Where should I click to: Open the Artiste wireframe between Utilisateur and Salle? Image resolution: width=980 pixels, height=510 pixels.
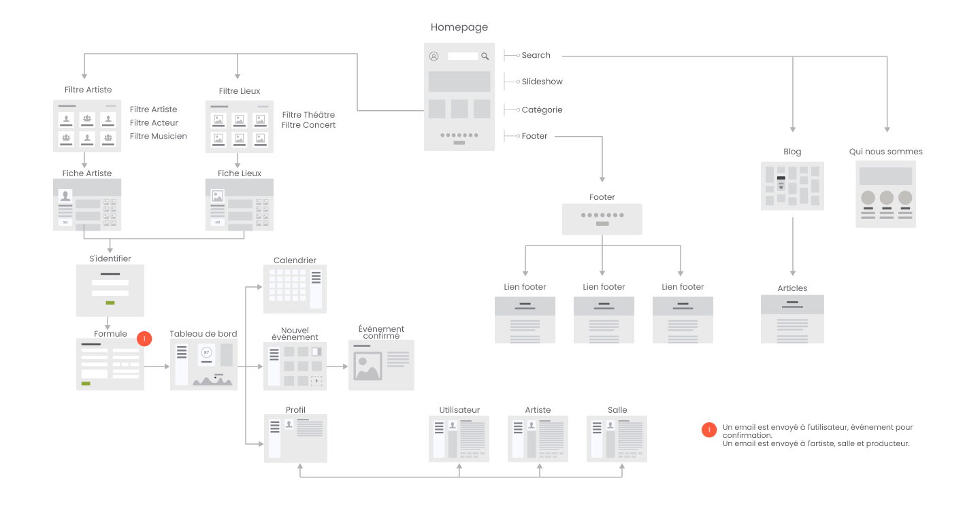(538, 439)
